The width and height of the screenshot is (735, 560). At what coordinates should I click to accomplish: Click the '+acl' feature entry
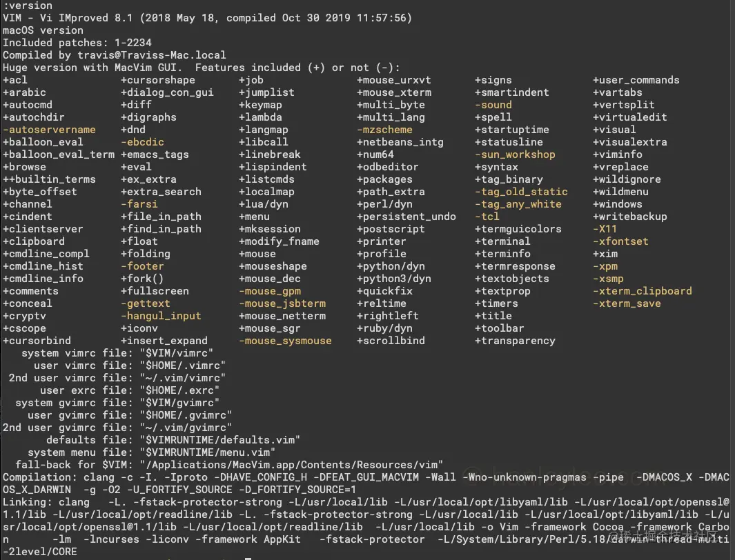(x=15, y=80)
